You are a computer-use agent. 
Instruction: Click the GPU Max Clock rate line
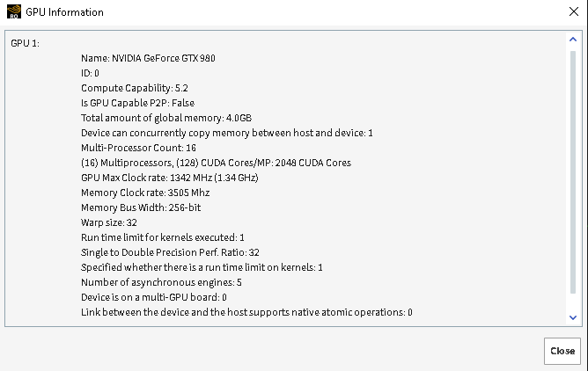(x=169, y=178)
